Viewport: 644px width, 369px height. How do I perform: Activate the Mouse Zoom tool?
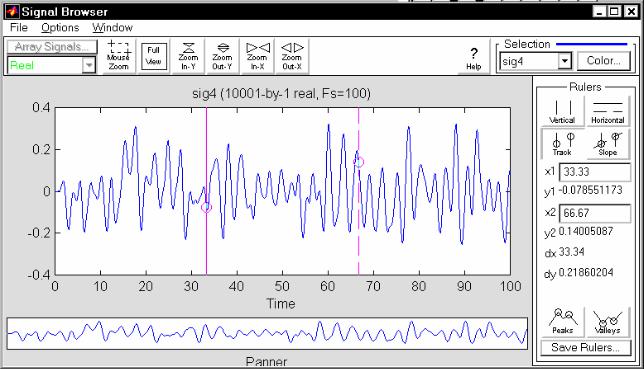(118, 55)
